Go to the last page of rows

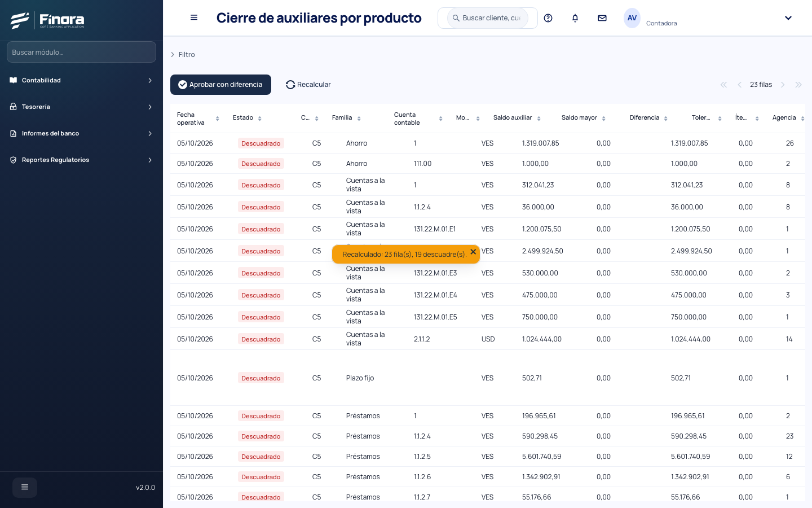pos(798,85)
